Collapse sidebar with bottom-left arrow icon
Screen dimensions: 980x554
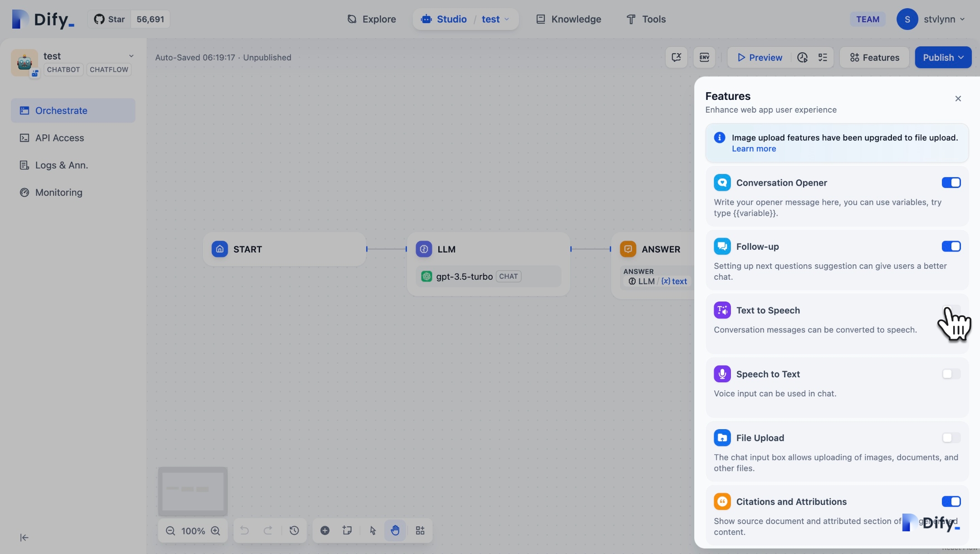click(24, 538)
